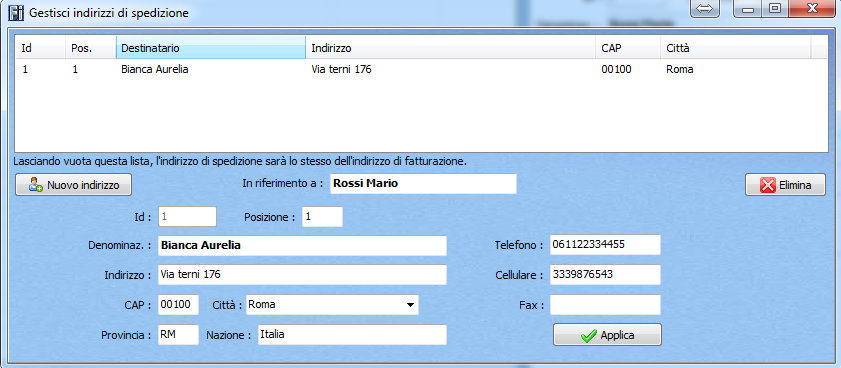Click the Cellulare input field
The height and width of the screenshot is (368, 841).
606,275
